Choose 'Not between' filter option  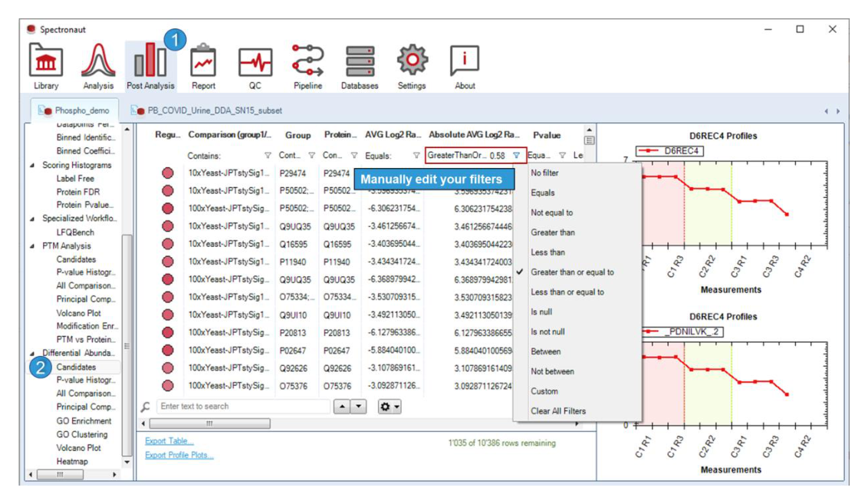(552, 371)
